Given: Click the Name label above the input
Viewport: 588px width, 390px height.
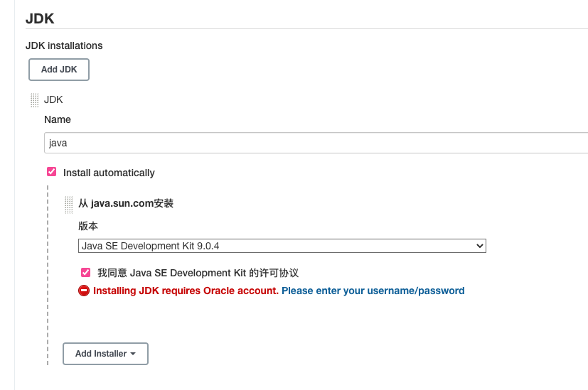Looking at the screenshot, I should 58,119.
